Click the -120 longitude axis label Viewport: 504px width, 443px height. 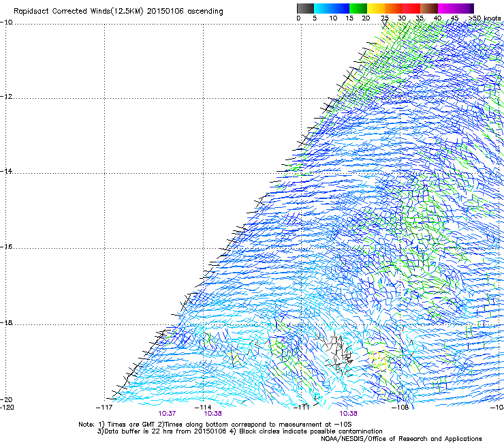pos(7,408)
